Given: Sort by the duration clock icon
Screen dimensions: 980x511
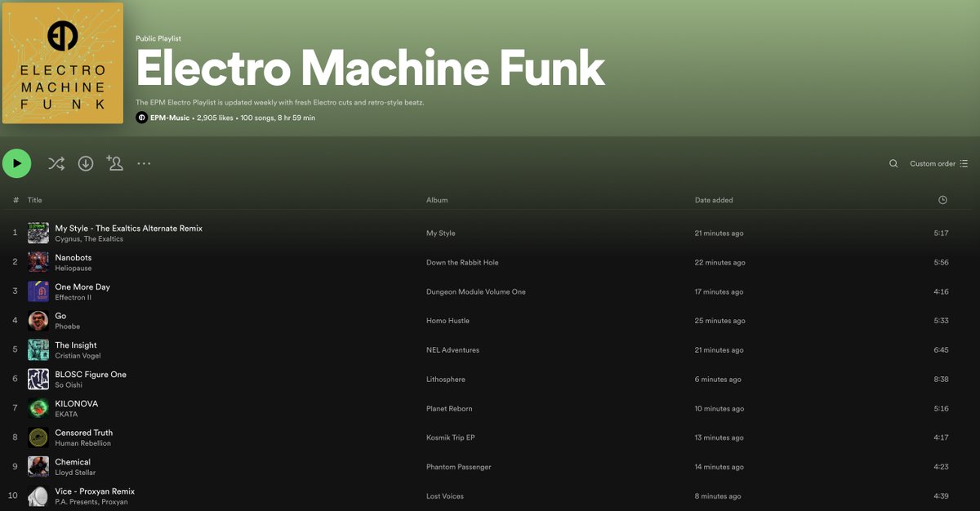Looking at the screenshot, I should (x=942, y=200).
